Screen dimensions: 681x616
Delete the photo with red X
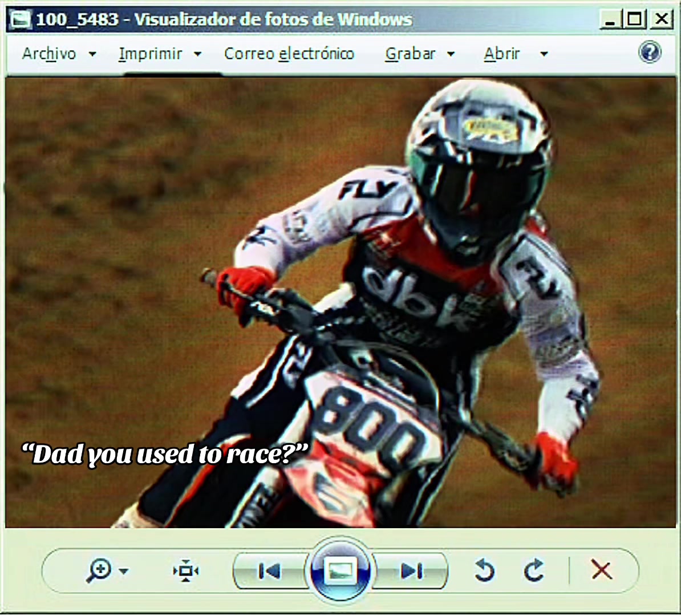[602, 570]
